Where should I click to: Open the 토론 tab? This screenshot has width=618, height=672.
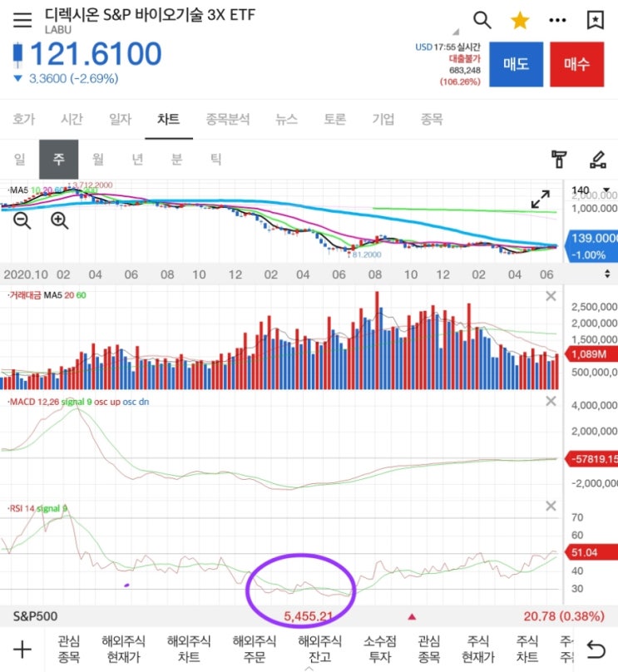pyautogui.click(x=334, y=119)
